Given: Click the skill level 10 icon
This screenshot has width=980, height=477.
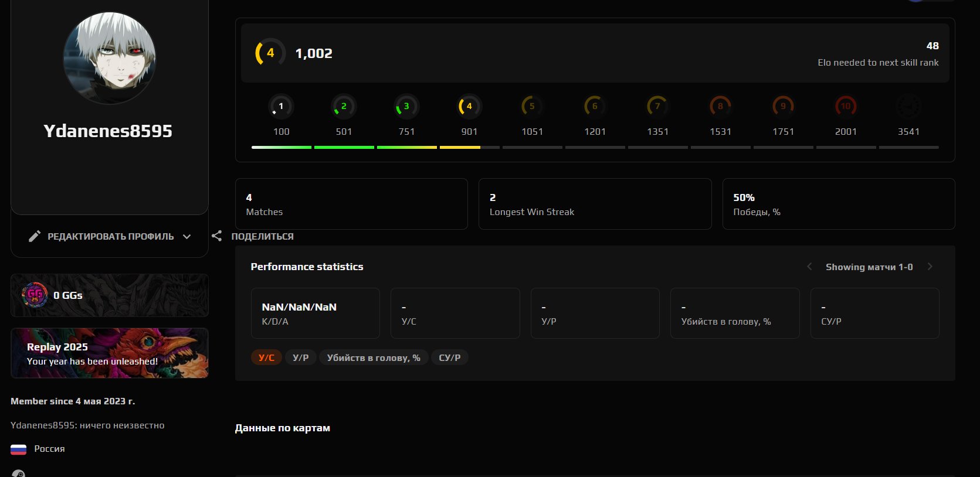Looking at the screenshot, I should [x=846, y=107].
